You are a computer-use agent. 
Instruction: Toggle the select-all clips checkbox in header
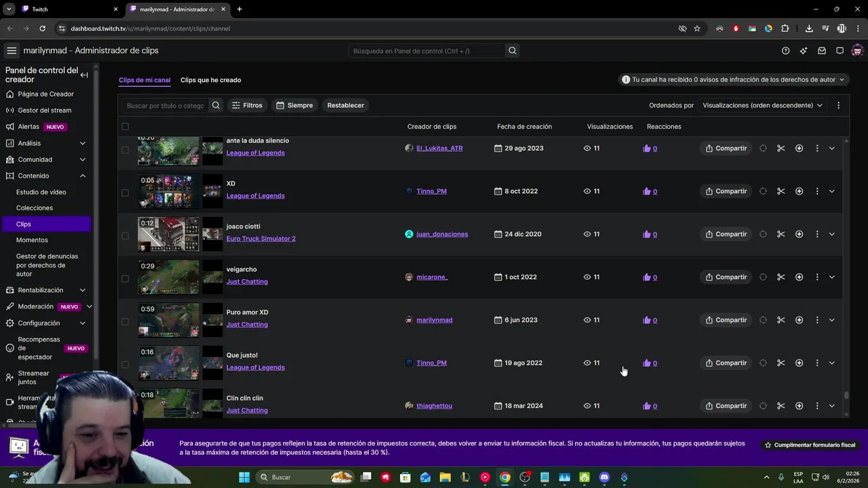pyautogui.click(x=125, y=127)
